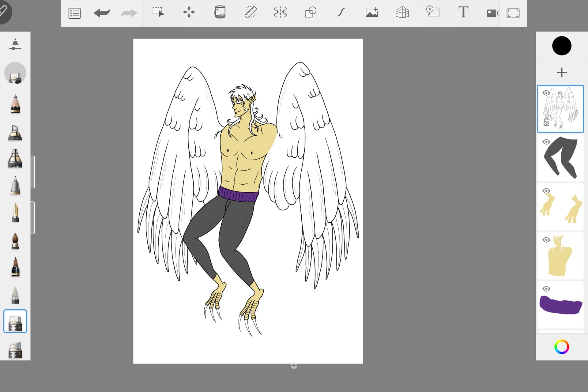Select the chisel-tip marker brush

15,133
